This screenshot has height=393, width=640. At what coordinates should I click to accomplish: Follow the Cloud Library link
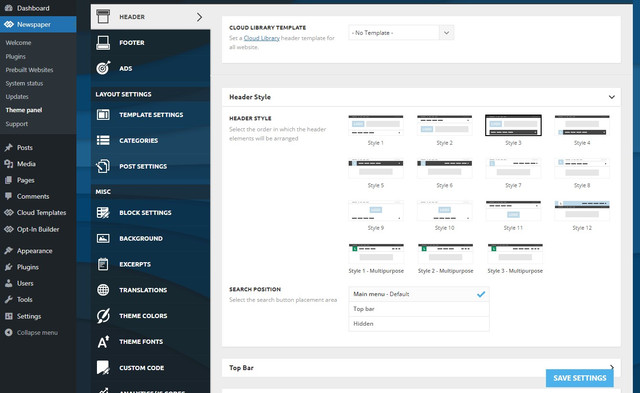[262, 38]
